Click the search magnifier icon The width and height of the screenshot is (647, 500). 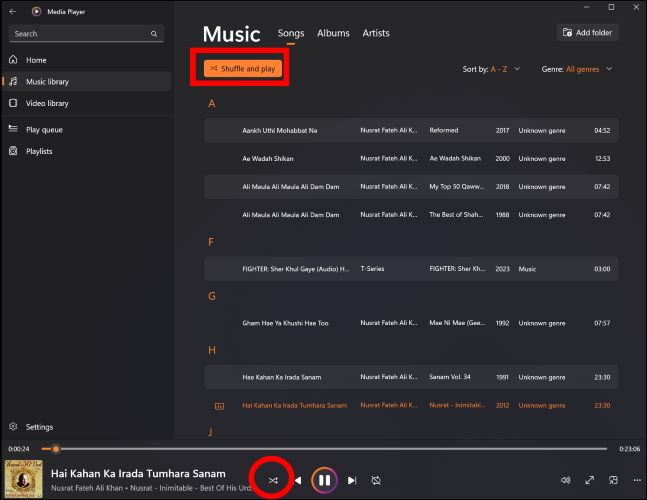tap(154, 34)
